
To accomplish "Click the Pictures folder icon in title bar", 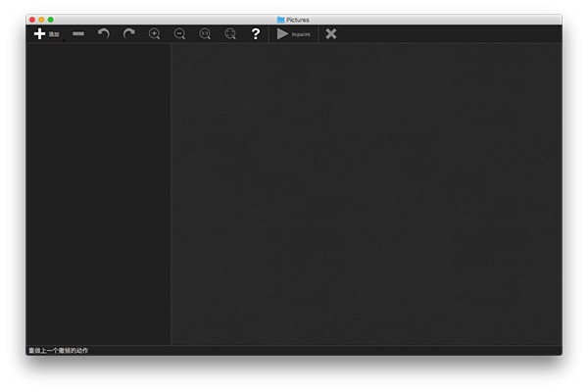I will pos(280,20).
